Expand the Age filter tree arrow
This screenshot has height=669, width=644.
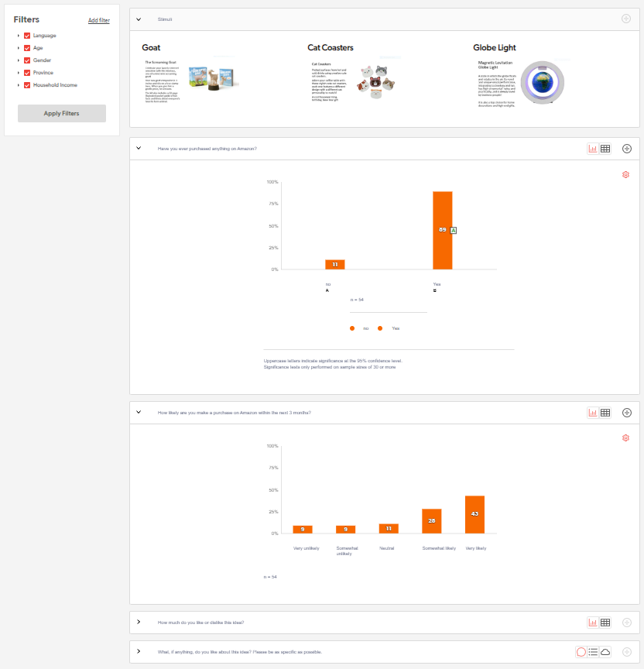[x=19, y=48]
